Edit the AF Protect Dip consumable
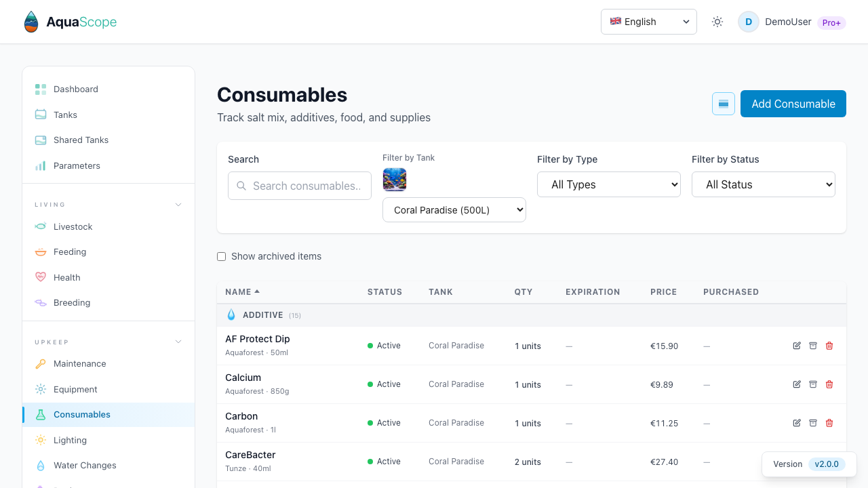Image resolution: width=868 pixels, height=488 pixels. pos(797,346)
